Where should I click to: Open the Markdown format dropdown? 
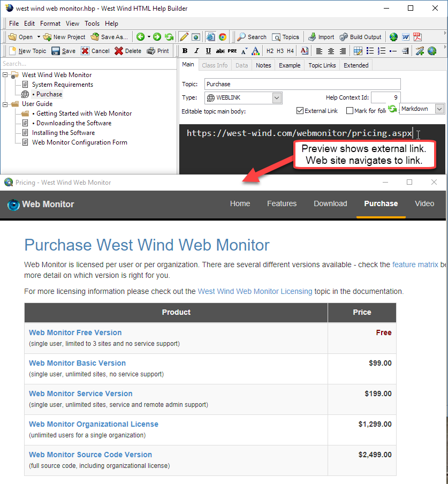point(439,109)
